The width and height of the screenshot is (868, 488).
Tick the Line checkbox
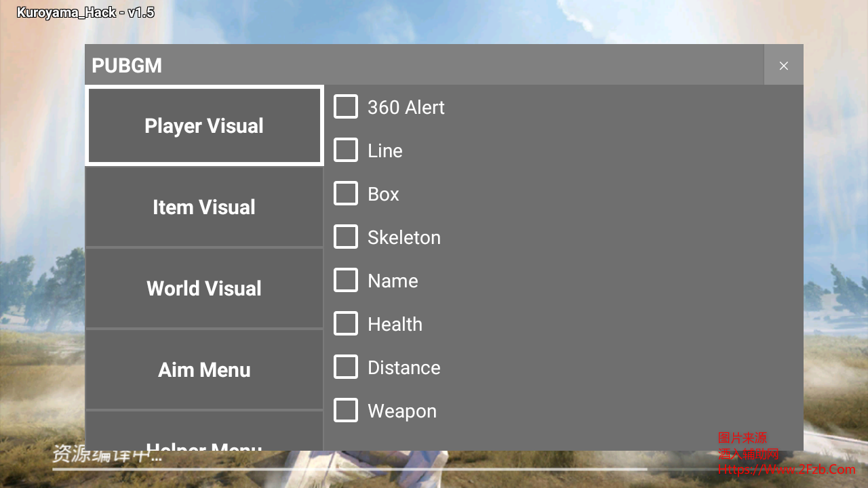pyautogui.click(x=346, y=150)
